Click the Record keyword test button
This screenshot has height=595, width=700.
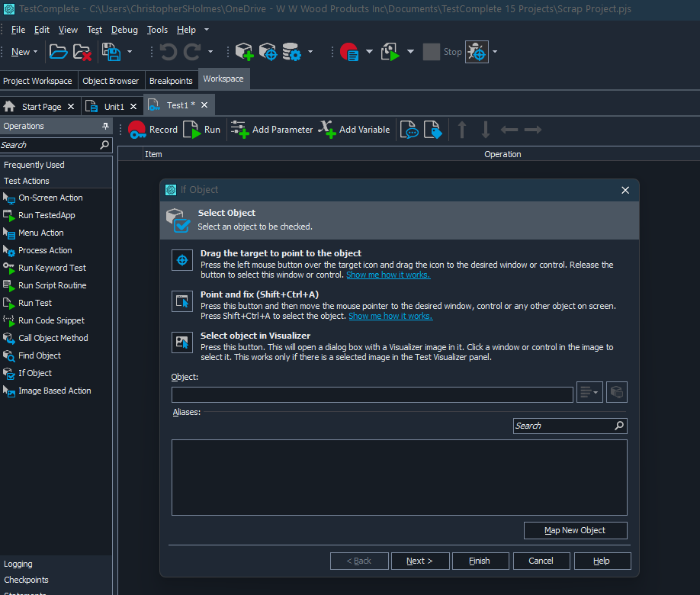(153, 130)
